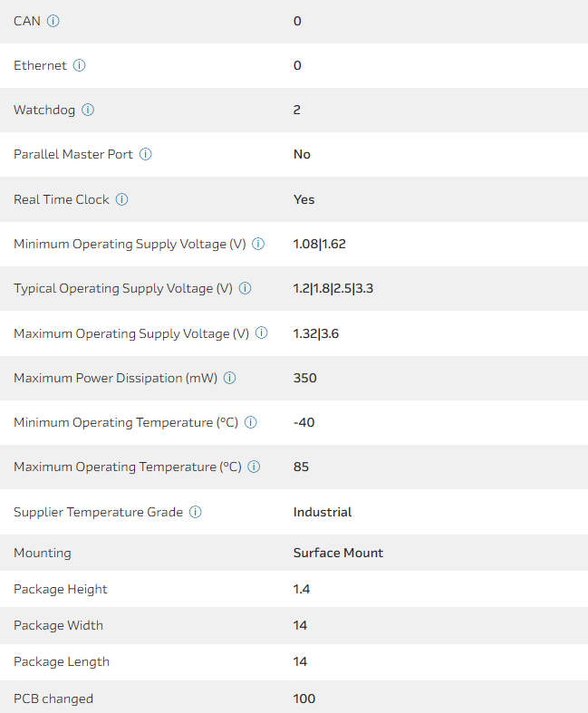Click the Real Time Clock Yes value
This screenshot has width=588, height=713.
pos(304,199)
